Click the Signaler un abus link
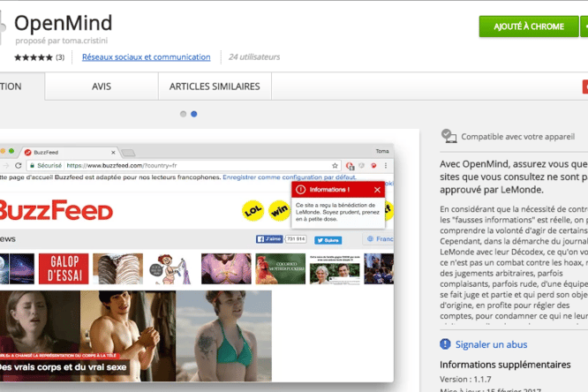This screenshot has width=588, height=392. tap(491, 344)
